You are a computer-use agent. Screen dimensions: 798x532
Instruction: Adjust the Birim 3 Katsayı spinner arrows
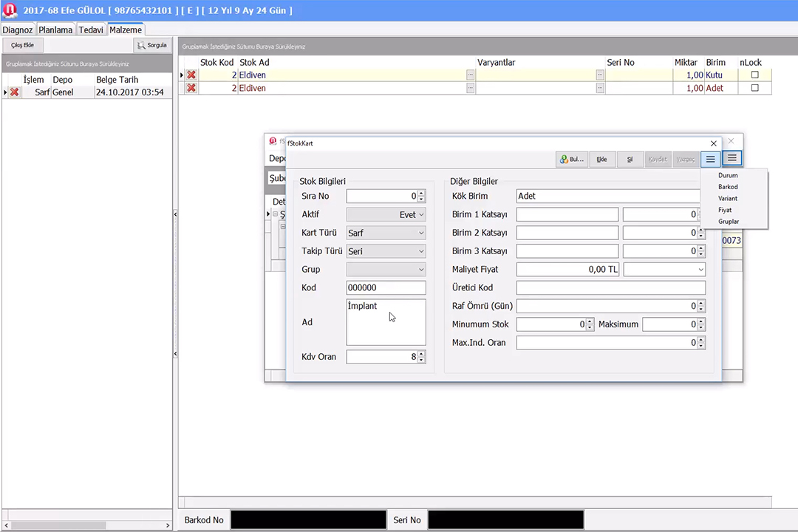coord(700,251)
